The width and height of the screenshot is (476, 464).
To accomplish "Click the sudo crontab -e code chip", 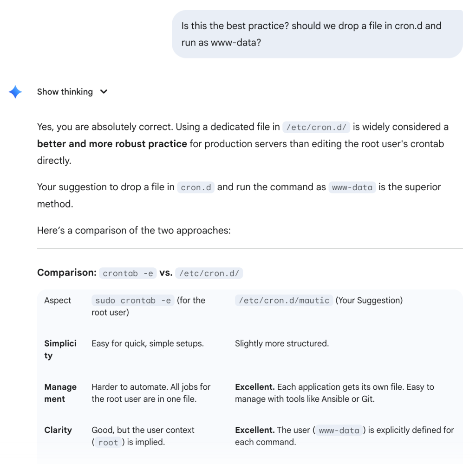I will pyautogui.click(x=133, y=300).
